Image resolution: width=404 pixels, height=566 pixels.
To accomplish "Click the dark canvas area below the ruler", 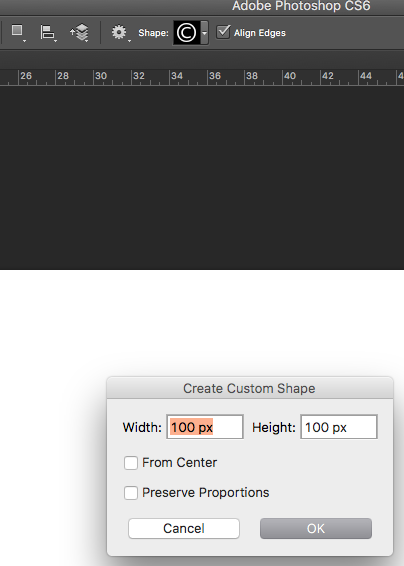I will point(202,178).
